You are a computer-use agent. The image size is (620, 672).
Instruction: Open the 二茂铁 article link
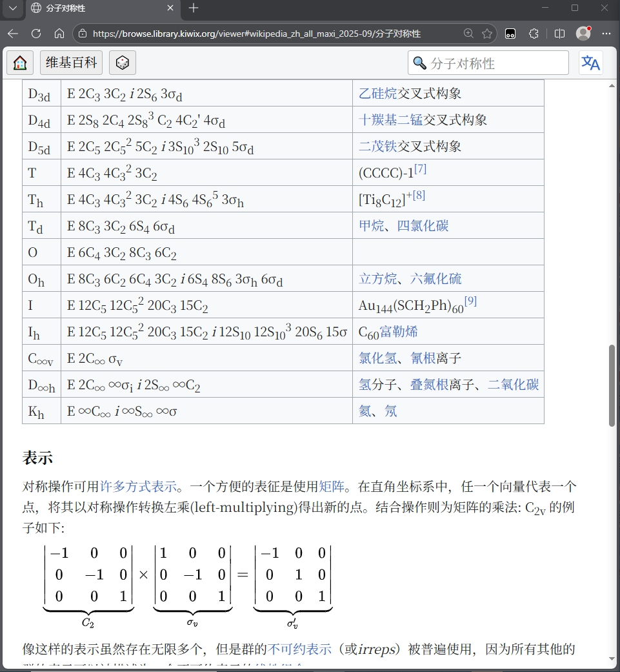pos(378,147)
